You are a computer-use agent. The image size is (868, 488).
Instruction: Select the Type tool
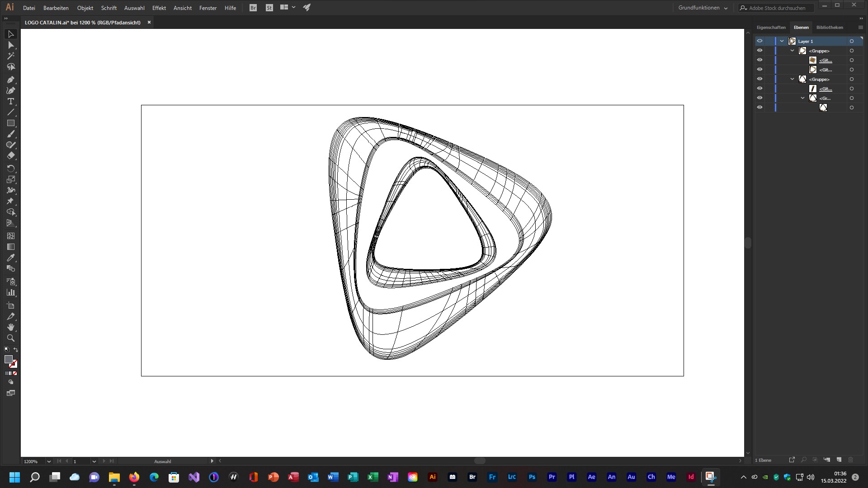point(11,102)
